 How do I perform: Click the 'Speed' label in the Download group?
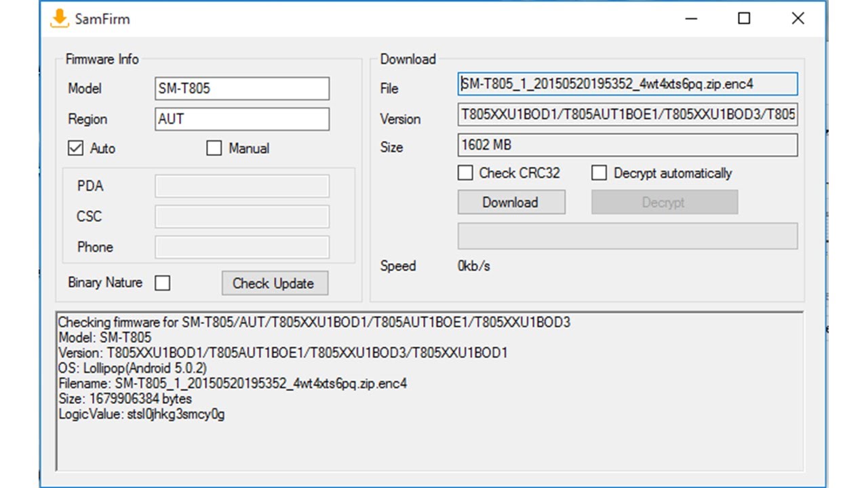[398, 266]
